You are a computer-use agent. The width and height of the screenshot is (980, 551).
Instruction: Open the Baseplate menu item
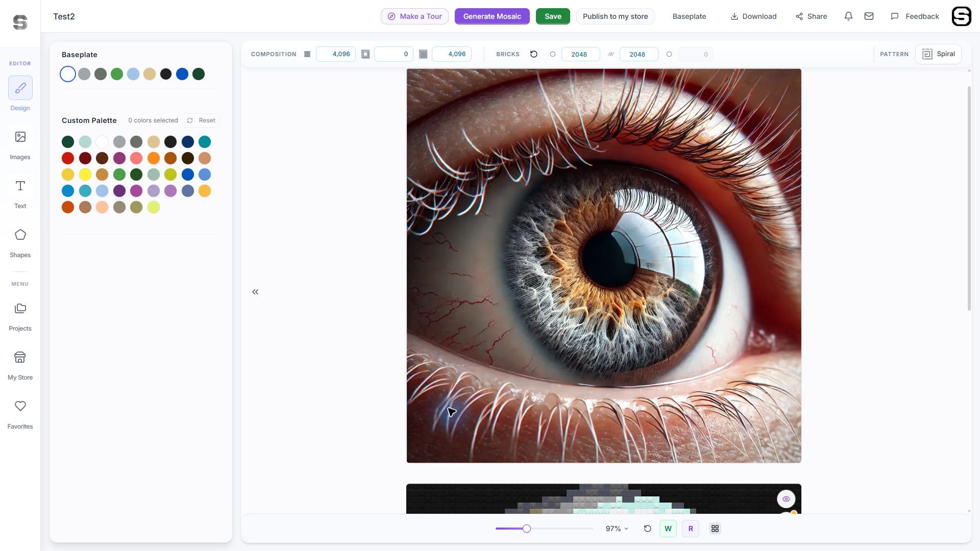coord(689,16)
